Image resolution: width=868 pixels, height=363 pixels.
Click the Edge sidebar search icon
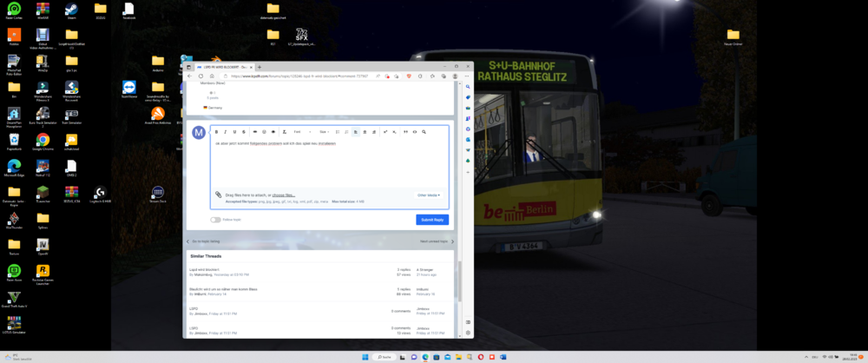468,87
